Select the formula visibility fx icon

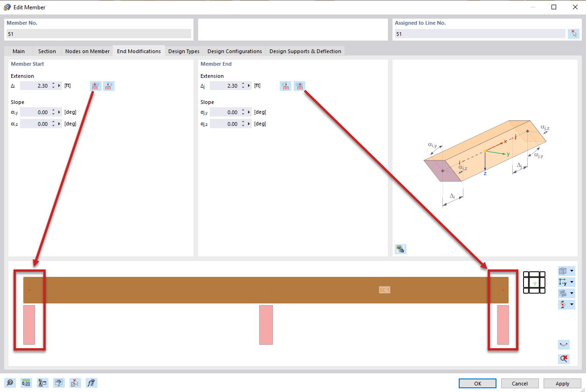pos(91,383)
